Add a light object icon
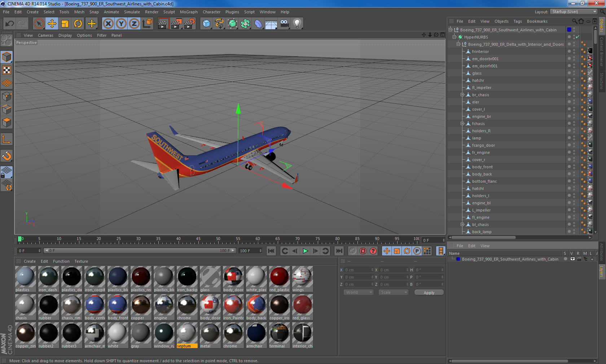 pos(297,24)
